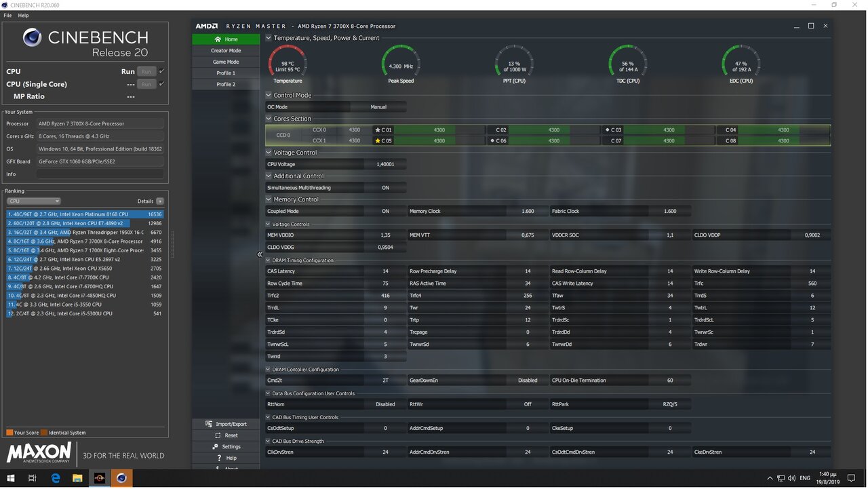Toggle Simultaneous Multithreading ON value
The height and width of the screenshot is (489, 868).
[385, 188]
